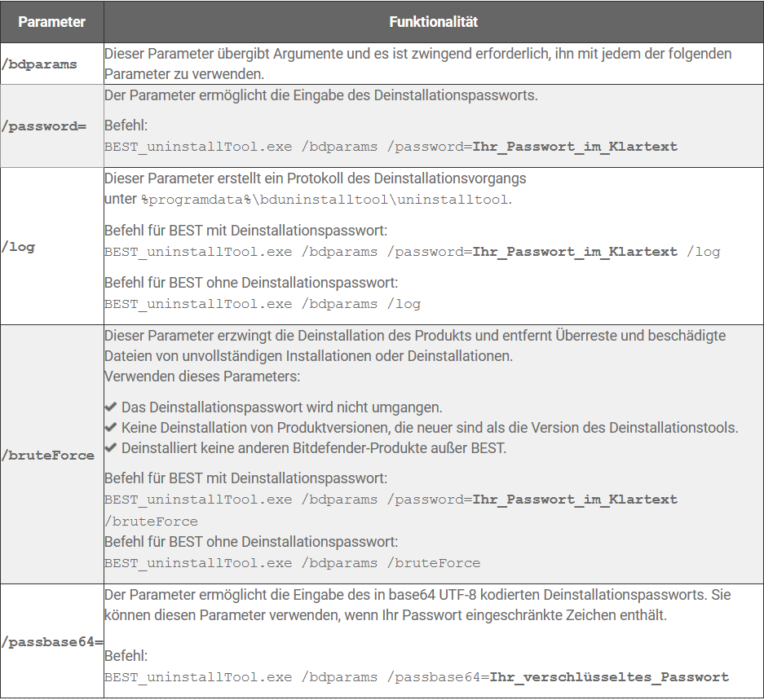The height and width of the screenshot is (700, 764).
Task: Select the /password= parameter cell
Action: 51,126
